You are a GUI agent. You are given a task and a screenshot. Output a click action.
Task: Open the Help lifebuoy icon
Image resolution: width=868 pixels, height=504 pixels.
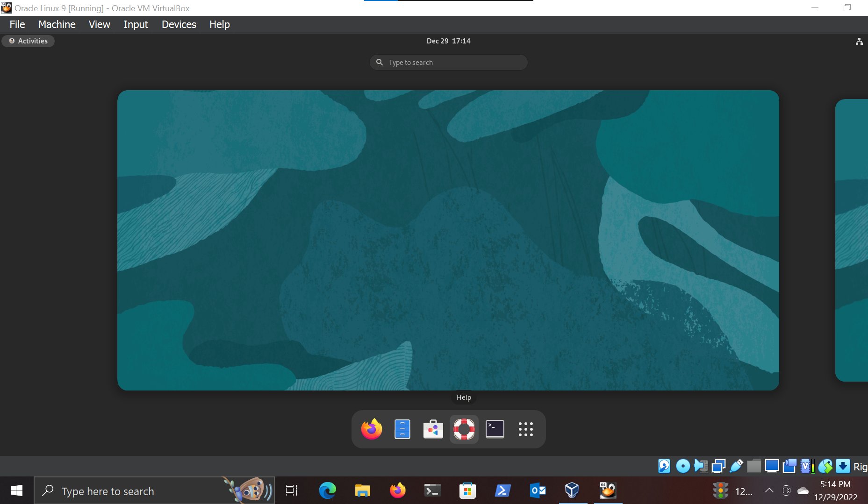(464, 429)
